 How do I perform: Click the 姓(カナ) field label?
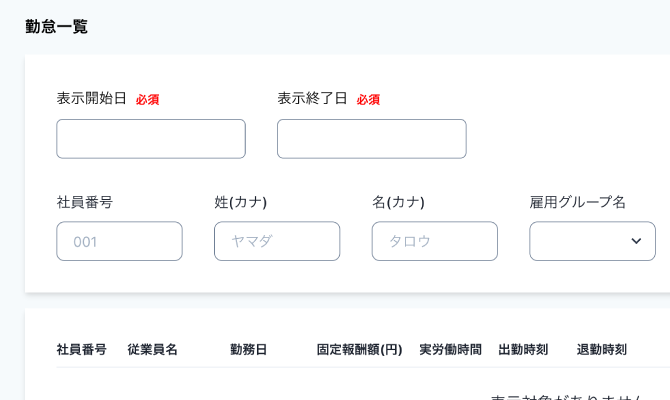click(x=241, y=202)
